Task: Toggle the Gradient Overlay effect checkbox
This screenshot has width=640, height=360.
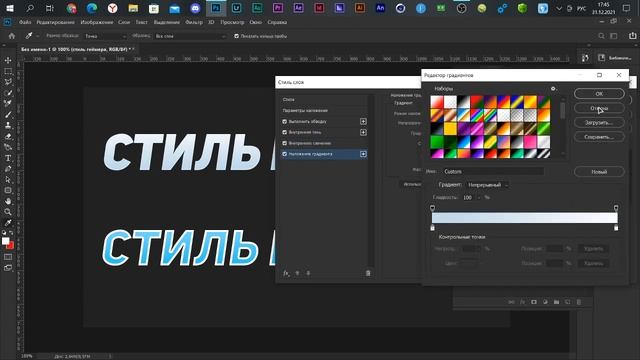Action: click(284, 154)
